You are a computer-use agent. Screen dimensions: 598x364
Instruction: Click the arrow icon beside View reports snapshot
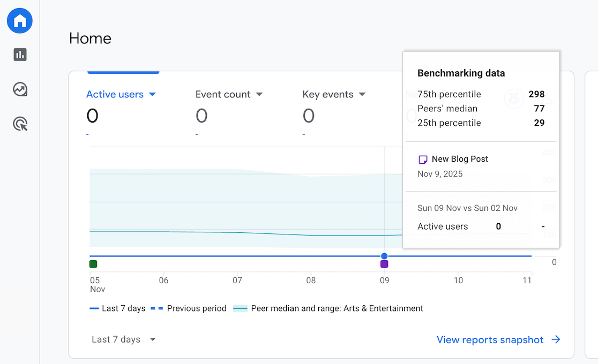click(556, 340)
